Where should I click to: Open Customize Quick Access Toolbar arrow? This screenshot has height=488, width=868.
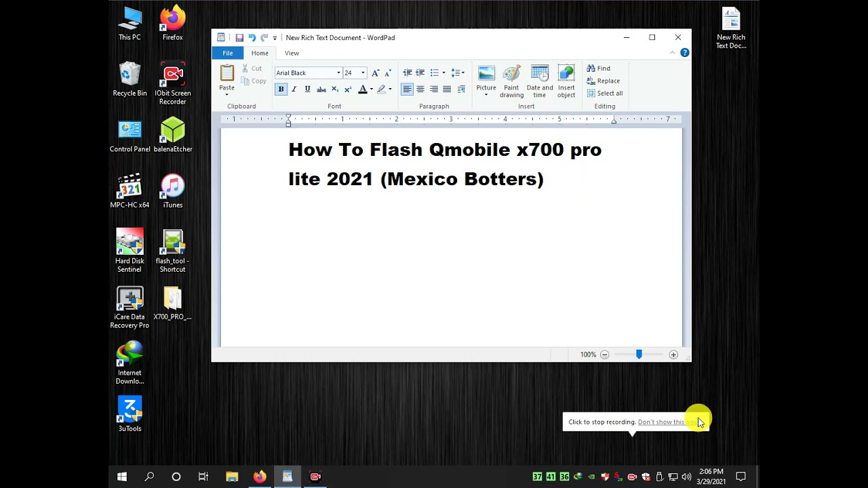click(275, 39)
